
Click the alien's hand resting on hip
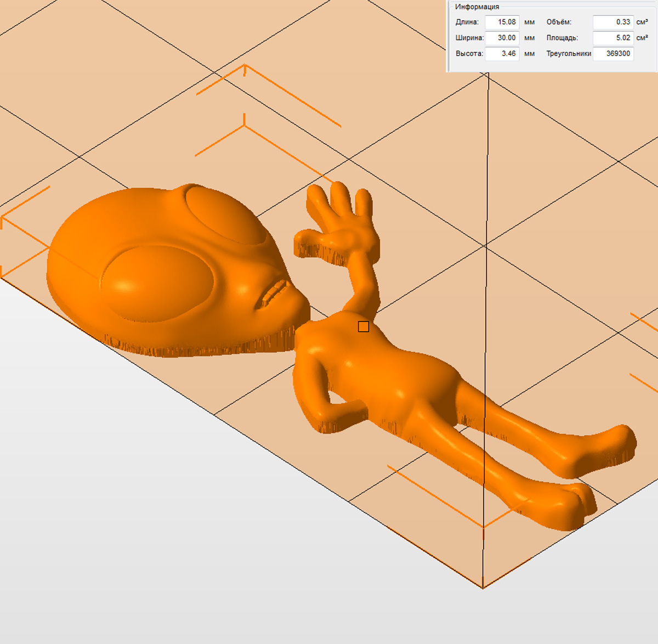[340, 414]
